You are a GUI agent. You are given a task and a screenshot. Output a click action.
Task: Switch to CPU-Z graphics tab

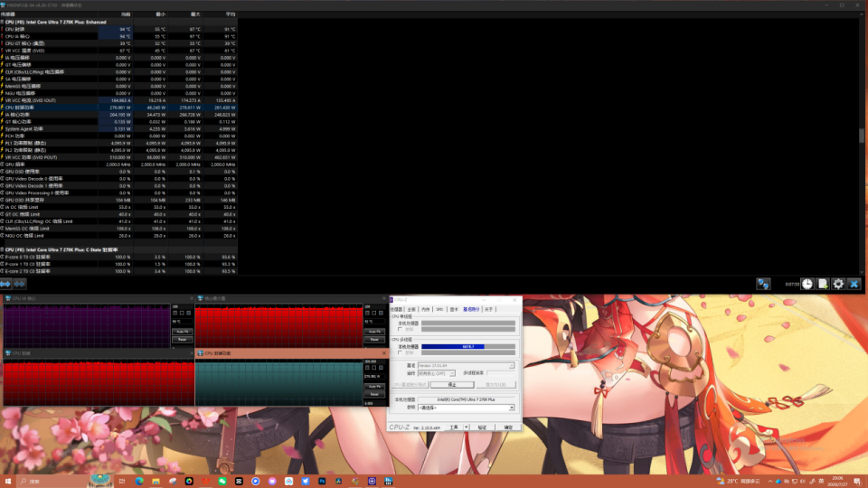point(454,309)
